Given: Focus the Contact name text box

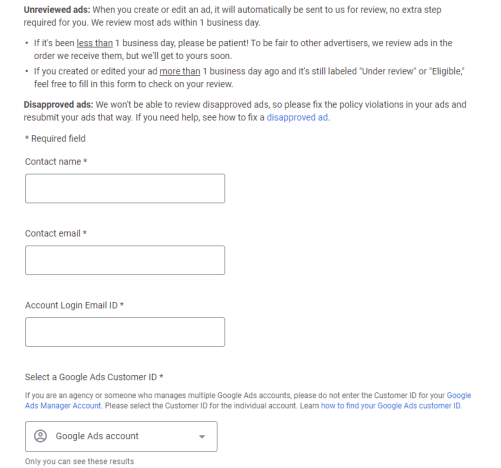Looking at the screenshot, I should [x=125, y=188].
